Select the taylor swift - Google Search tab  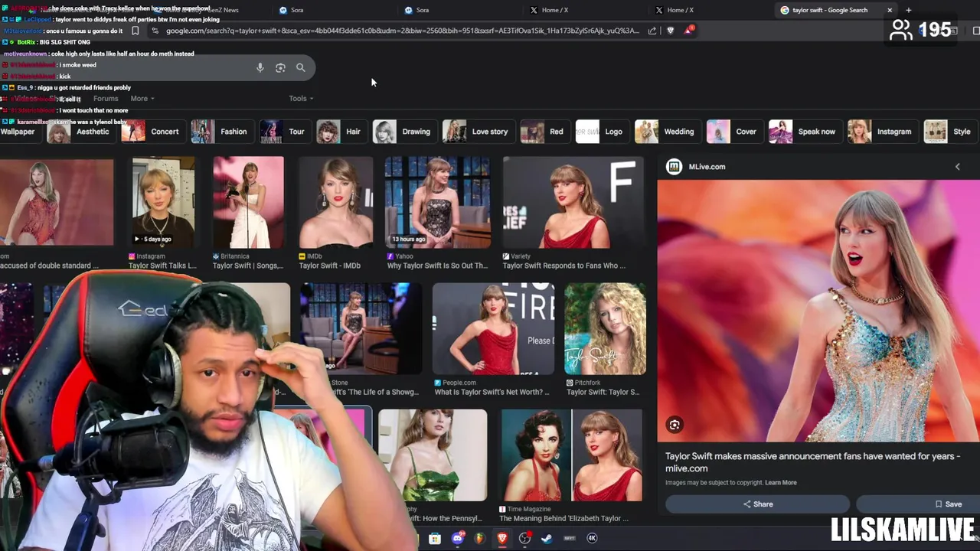pyautogui.click(x=829, y=10)
